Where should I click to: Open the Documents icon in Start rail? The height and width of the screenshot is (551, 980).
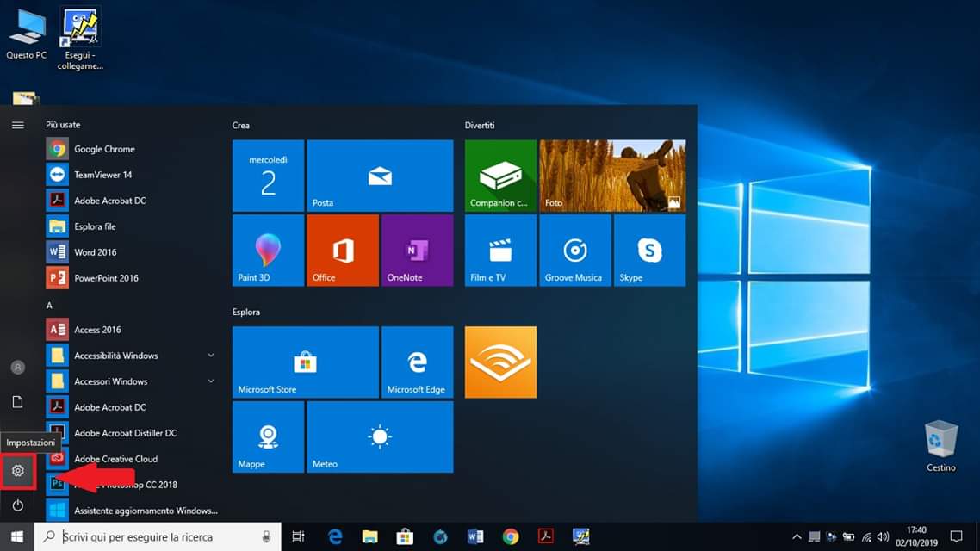[x=17, y=402]
